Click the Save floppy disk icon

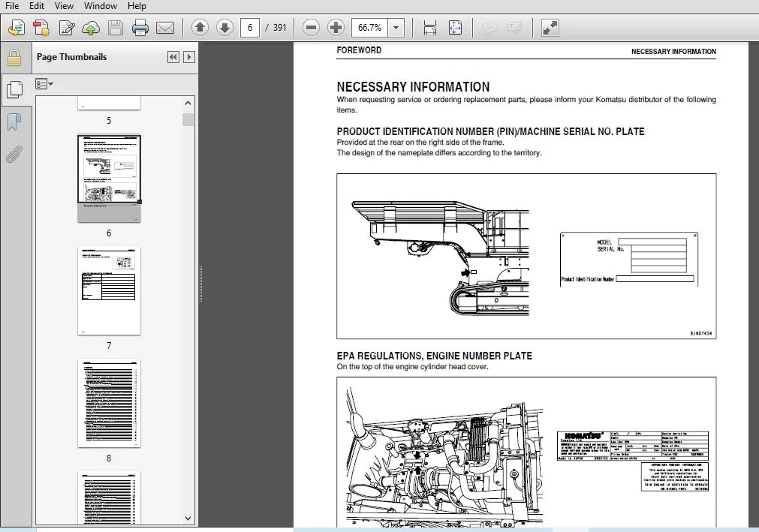(x=115, y=28)
